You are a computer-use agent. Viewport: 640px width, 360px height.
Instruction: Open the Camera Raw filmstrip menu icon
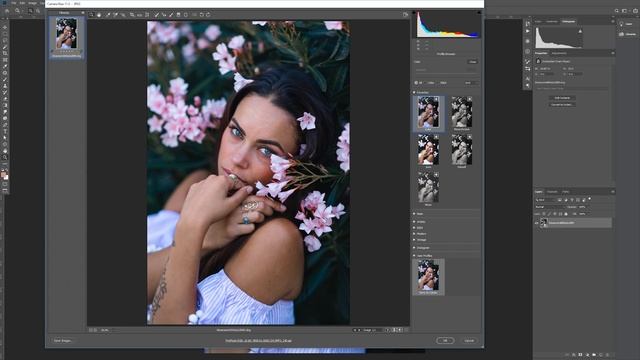(83, 13)
